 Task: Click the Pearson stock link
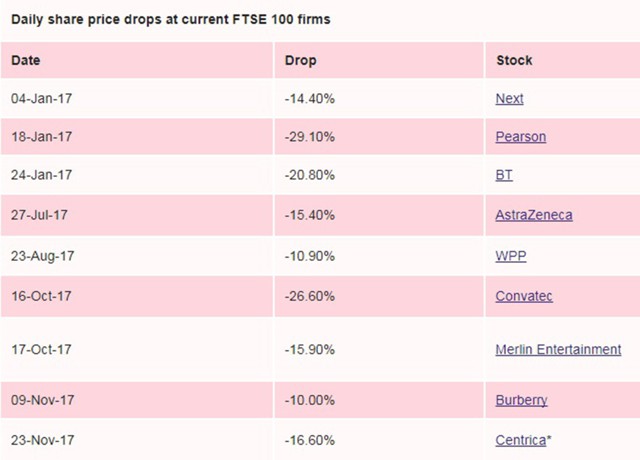(x=521, y=137)
